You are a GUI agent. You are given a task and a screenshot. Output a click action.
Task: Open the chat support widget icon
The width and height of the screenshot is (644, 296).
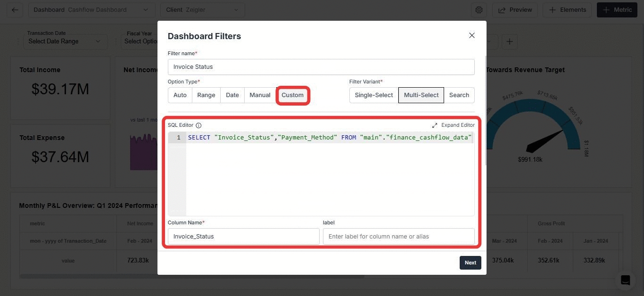coord(625,280)
